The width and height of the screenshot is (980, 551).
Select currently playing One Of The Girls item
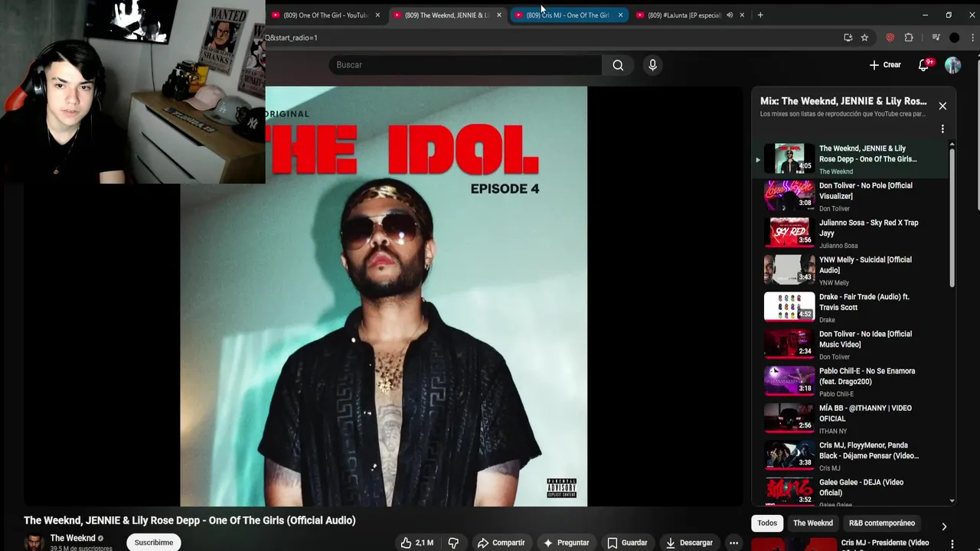pos(850,159)
